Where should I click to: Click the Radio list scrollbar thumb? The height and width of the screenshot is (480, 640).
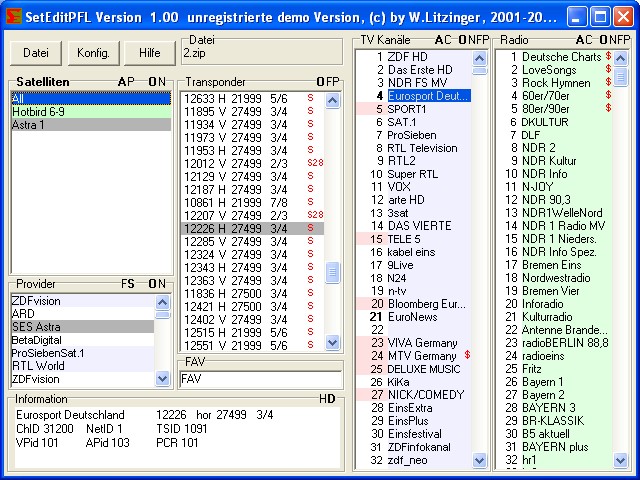click(x=620, y=77)
